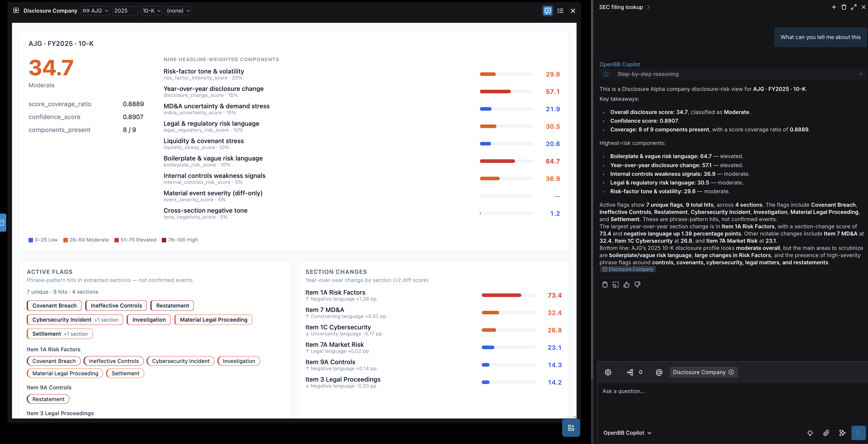Click the confidence_score value 0.8907
Screen dimensions: 868x444
pos(133,117)
